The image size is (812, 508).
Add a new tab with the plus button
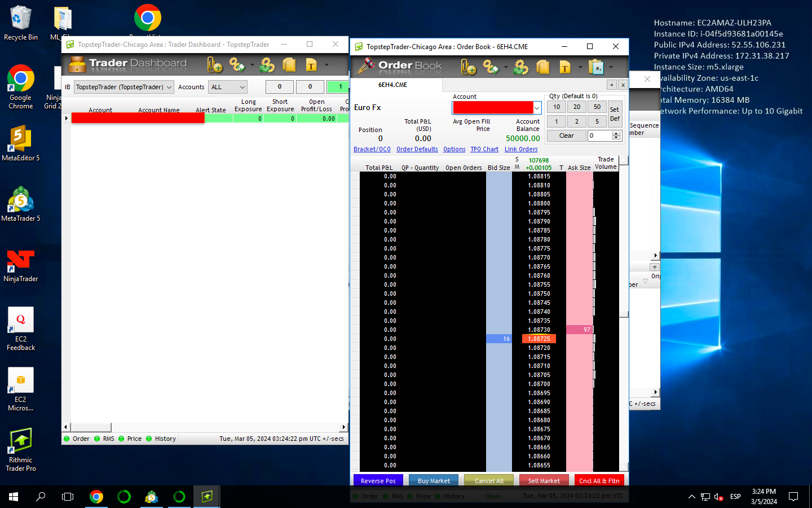611,85
